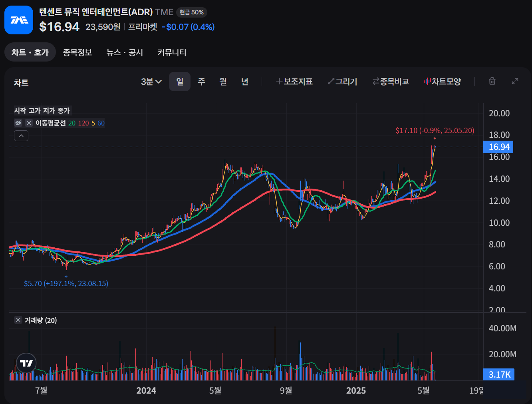
Task: Click the 거래량 (20) volume label
Action: 41,320
